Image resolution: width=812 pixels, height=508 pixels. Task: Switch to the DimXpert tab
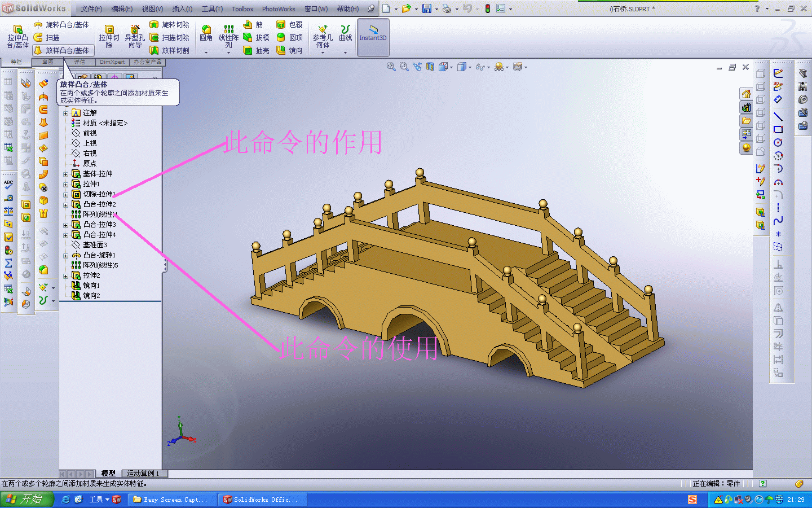pos(112,62)
